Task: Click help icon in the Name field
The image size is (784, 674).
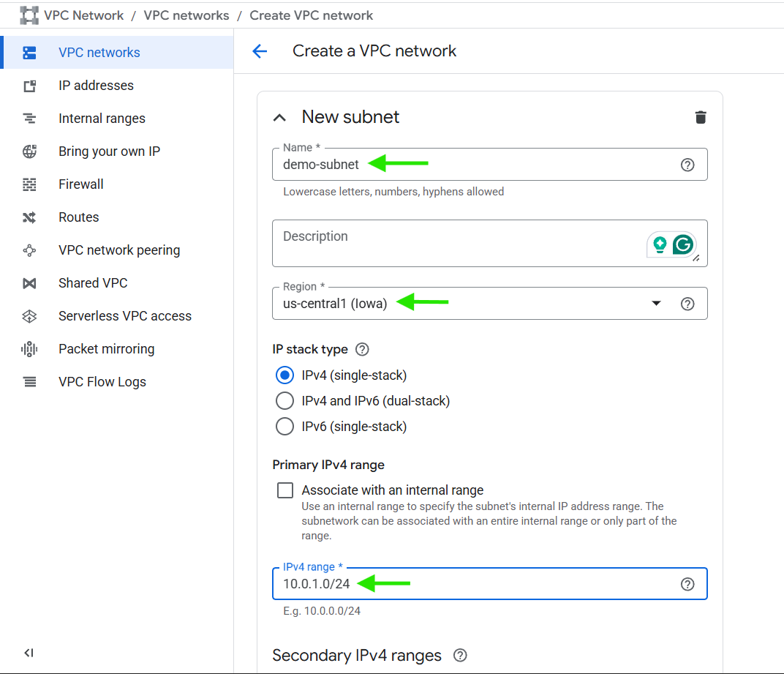Action: click(x=687, y=165)
